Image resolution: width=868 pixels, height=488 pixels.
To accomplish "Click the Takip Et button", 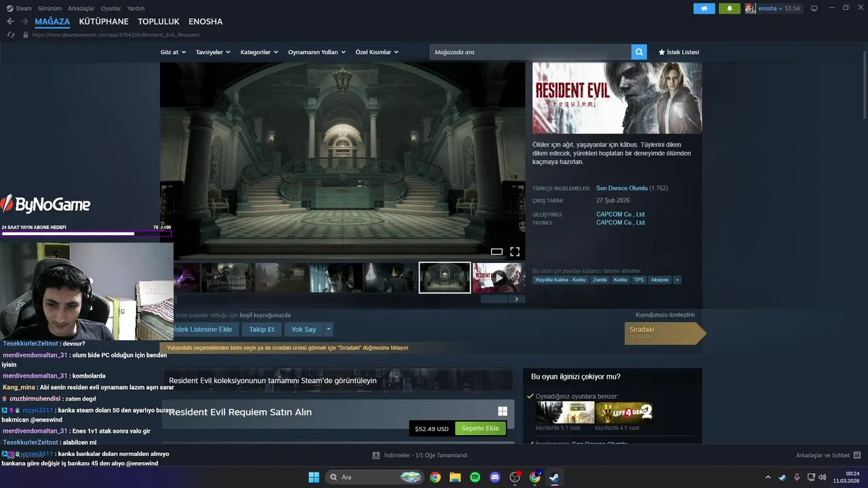I will point(262,329).
